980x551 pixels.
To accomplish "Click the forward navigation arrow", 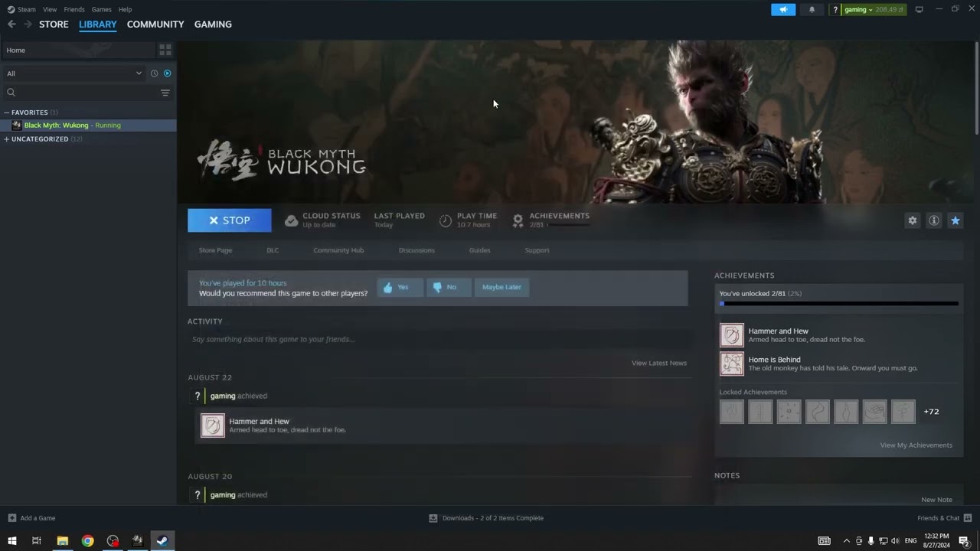I will [x=28, y=24].
